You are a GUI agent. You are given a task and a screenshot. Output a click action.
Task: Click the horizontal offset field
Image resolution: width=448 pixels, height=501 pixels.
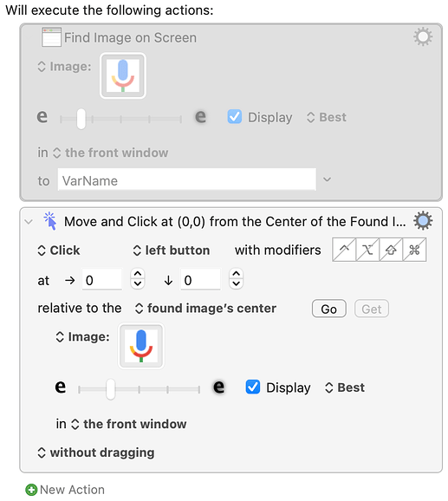[x=102, y=280]
